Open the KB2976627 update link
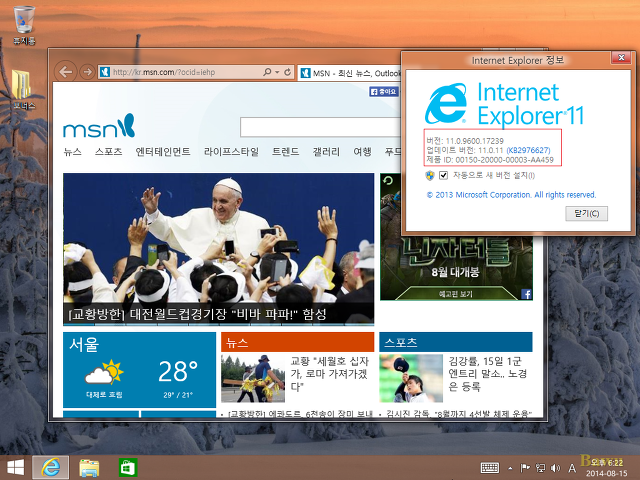The height and width of the screenshot is (480, 640). [528, 150]
